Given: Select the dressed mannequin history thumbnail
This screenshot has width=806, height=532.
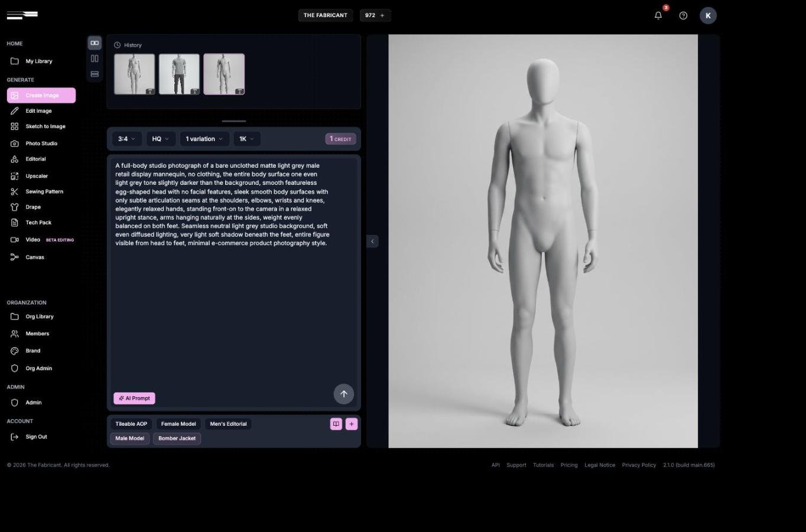Looking at the screenshot, I should tap(179, 74).
